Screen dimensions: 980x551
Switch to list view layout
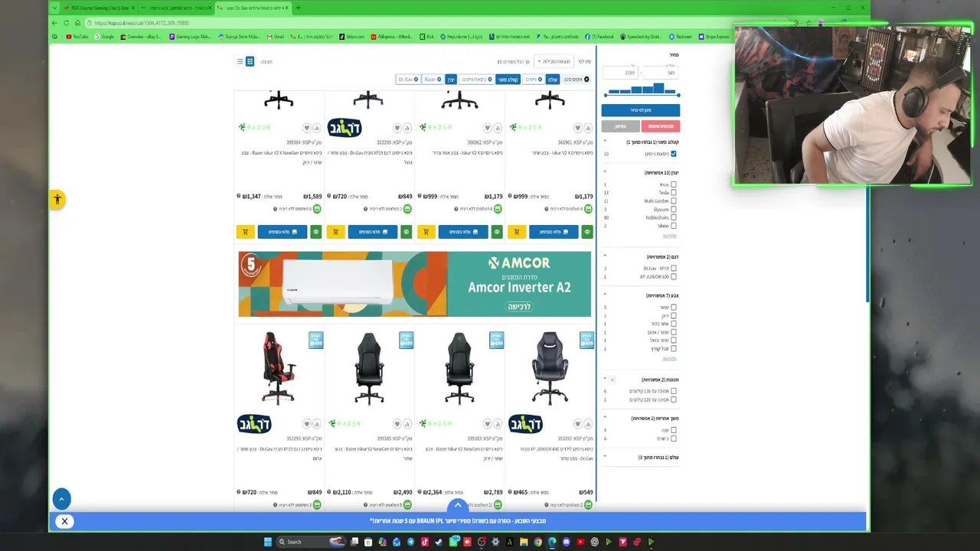[x=240, y=61]
